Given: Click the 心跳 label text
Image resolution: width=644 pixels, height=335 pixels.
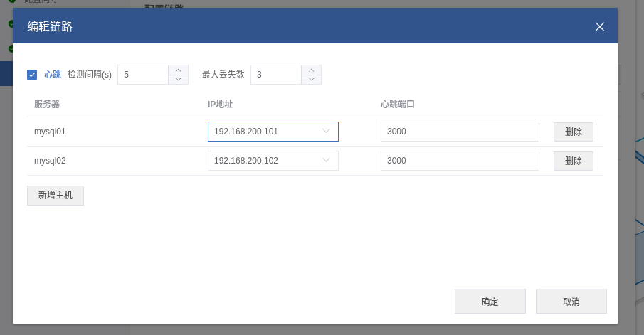Looking at the screenshot, I should (53, 74).
